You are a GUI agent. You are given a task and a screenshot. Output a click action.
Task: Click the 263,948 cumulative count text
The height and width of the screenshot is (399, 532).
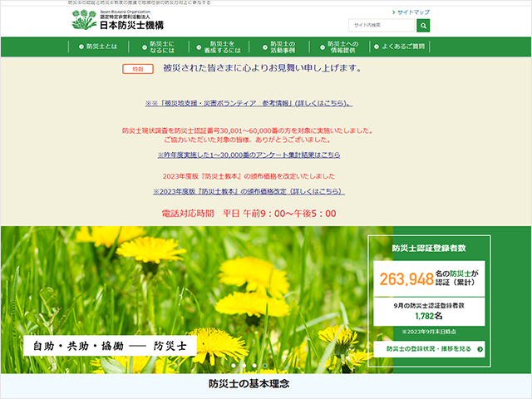[406, 279]
